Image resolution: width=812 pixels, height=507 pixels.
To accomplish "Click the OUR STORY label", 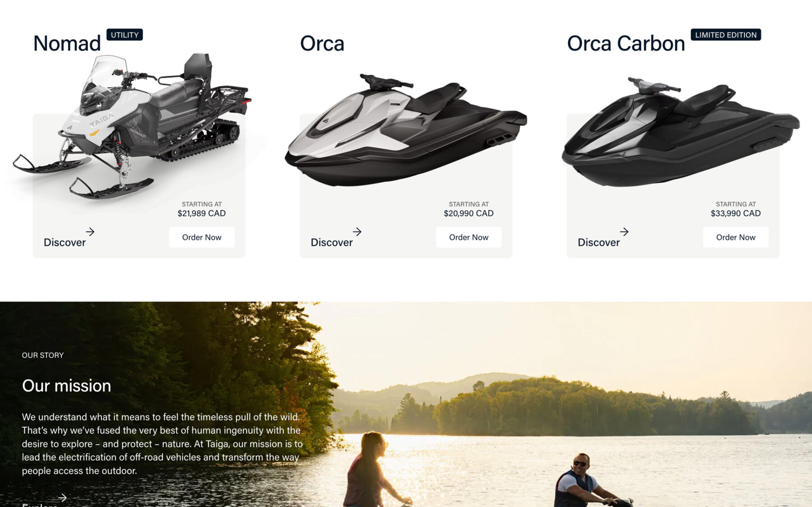I will coord(43,355).
